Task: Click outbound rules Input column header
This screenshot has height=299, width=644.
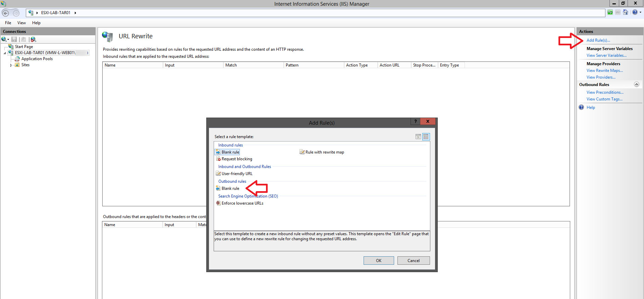Action: (x=179, y=225)
